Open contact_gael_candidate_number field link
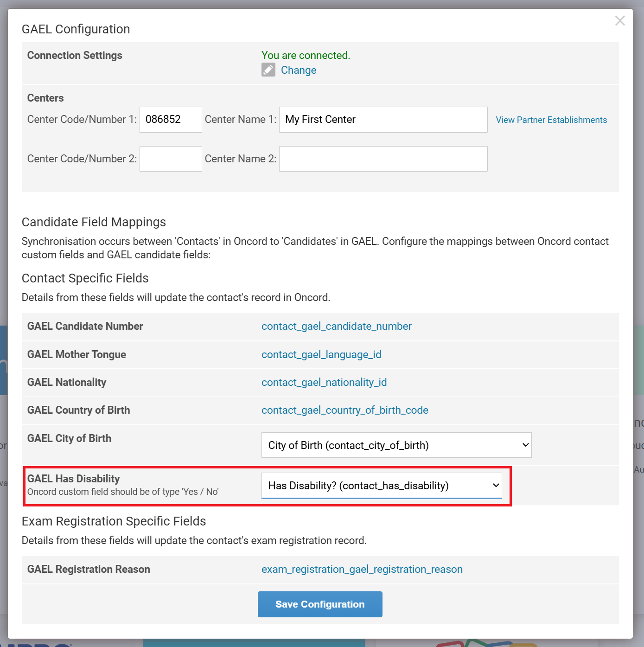Screen dimensions: 644x647 pyautogui.click(x=336, y=327)
